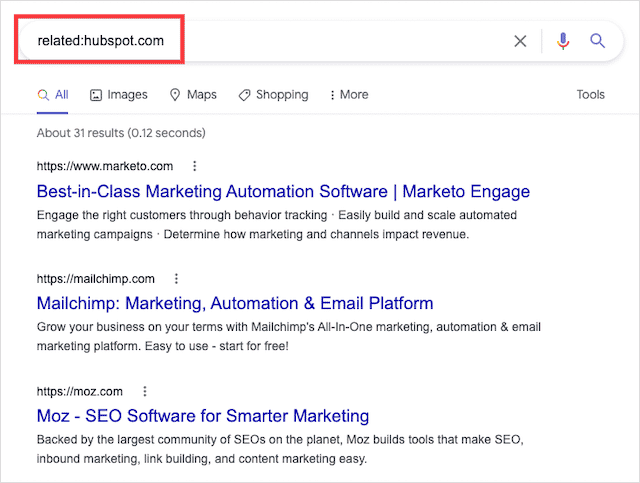Open the Tools filter options
The image size is (640, 483).
pos(590,95)
